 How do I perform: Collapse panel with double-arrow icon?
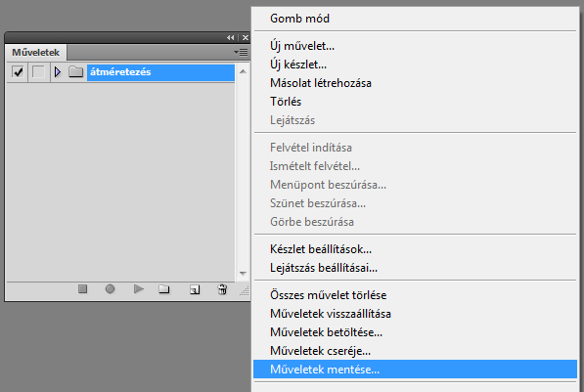click(231, 37)
